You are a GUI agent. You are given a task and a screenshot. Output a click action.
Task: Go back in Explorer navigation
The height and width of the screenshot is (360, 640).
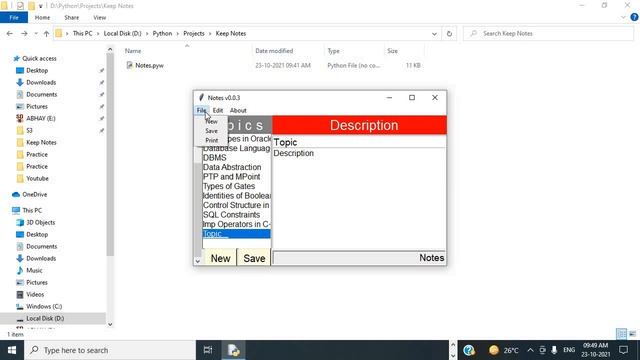click(x=10, y=33)
